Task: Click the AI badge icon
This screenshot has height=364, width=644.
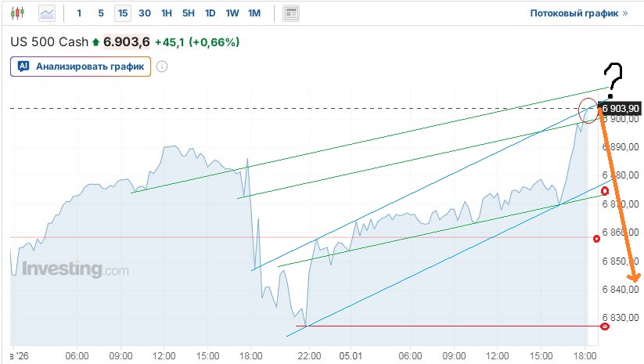Action: (x=23, y=67)
